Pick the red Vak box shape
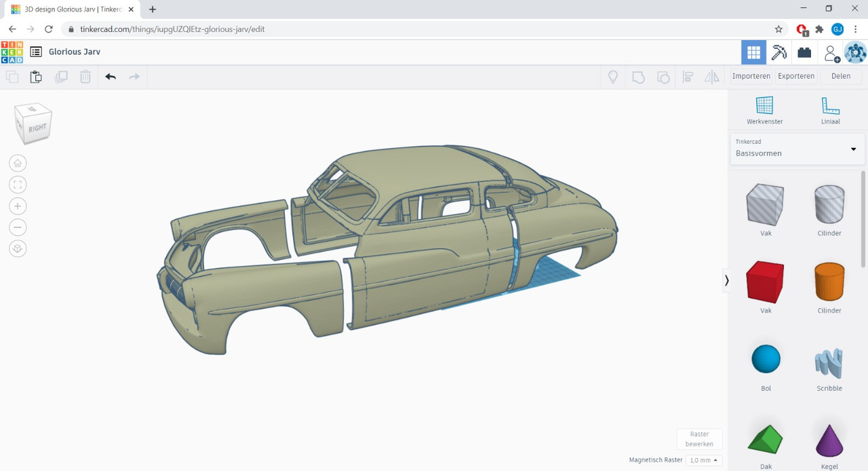The image size is (868, 471). [765, 282]
